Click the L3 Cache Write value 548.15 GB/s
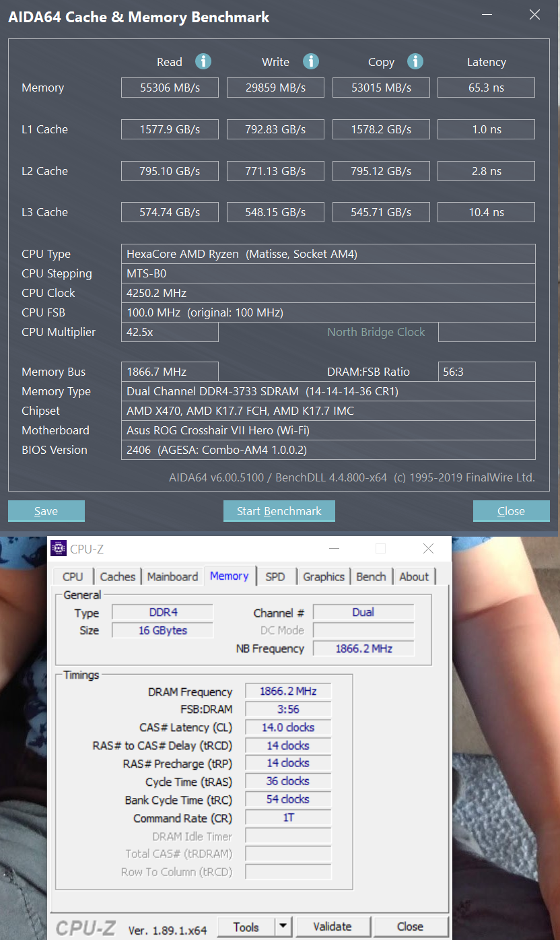This screenshot has height=940, width=560. [x=275, y=212]
